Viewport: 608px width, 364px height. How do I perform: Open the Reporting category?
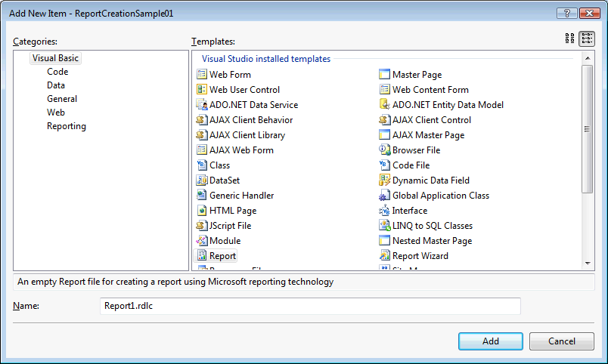(x=67, y=126)
